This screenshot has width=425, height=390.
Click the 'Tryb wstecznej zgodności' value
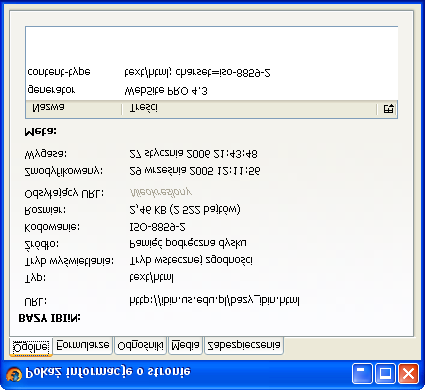pos(191,260)
